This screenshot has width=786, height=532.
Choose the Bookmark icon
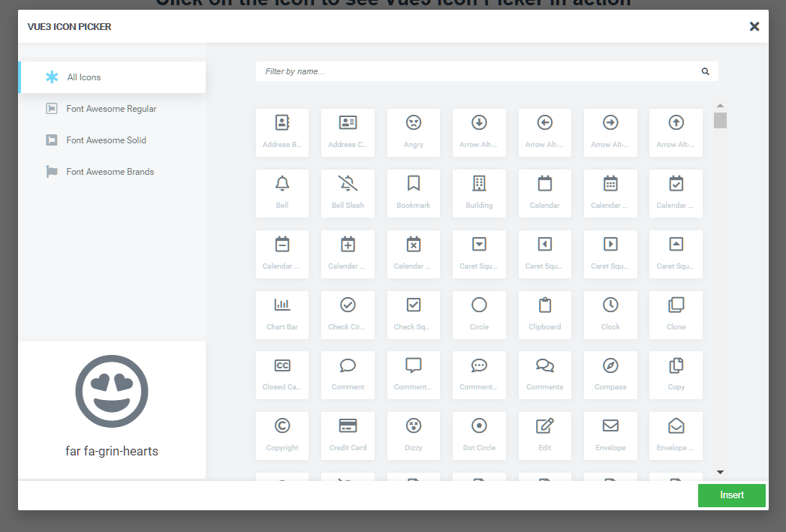(x=413, y=193)
